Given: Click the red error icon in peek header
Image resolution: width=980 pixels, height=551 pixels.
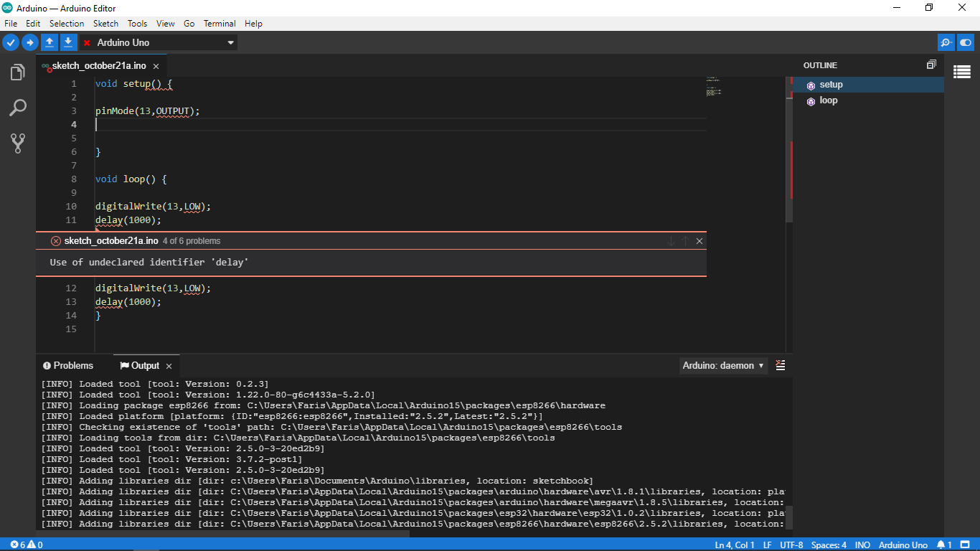Looking at the screenshot, I should point(56,241).
